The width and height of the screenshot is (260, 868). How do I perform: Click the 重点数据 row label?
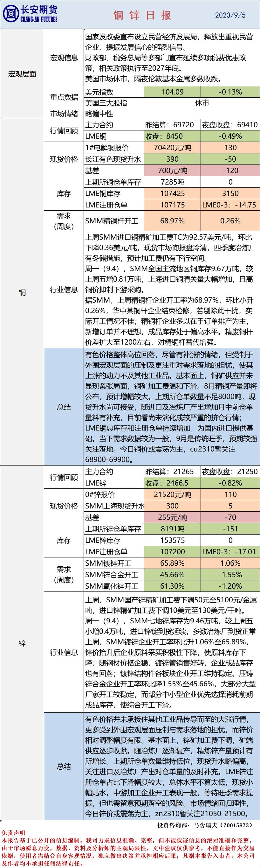pos(64,97)
